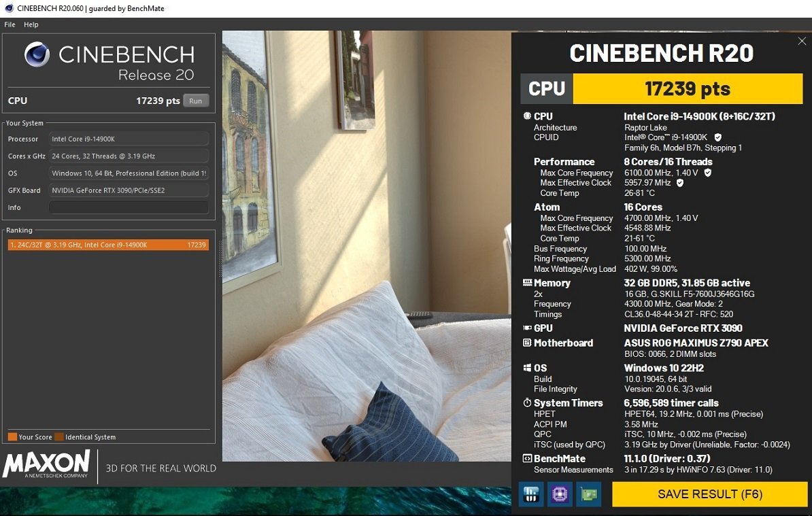This screenshot has height=516, width=812.
Task: Click the brown Identical System legend swatch
Action: coord(59,437)
